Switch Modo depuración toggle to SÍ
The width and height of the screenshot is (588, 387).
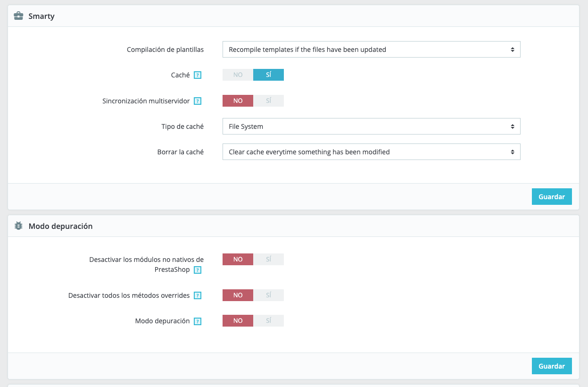268,321
